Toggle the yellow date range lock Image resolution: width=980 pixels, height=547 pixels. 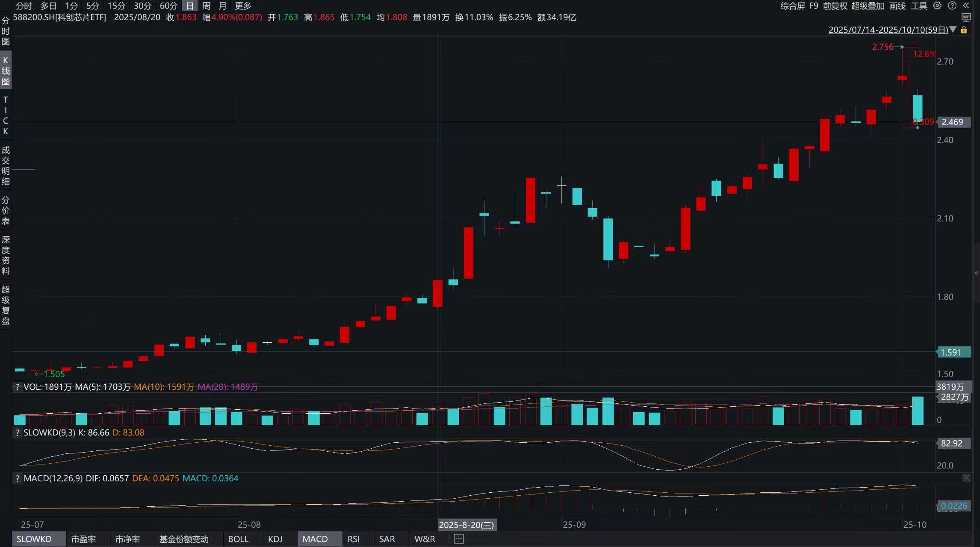(x=964, y=30)
